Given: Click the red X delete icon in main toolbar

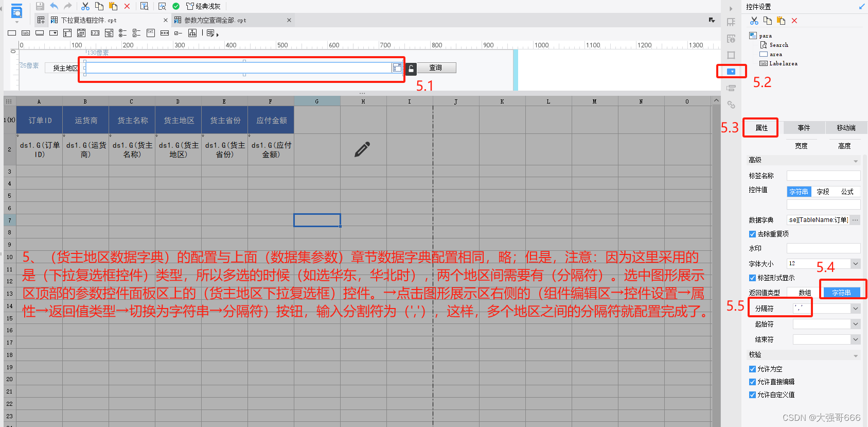Looking at the screenshot, I should [127, 6].
